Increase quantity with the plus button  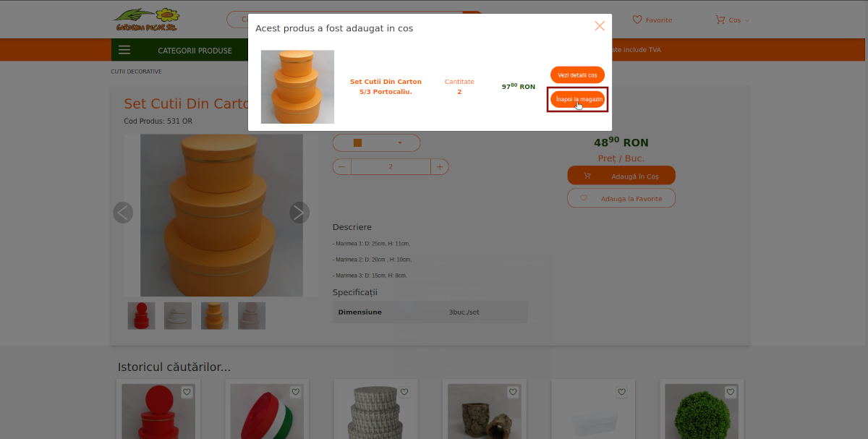coord(440,167)
